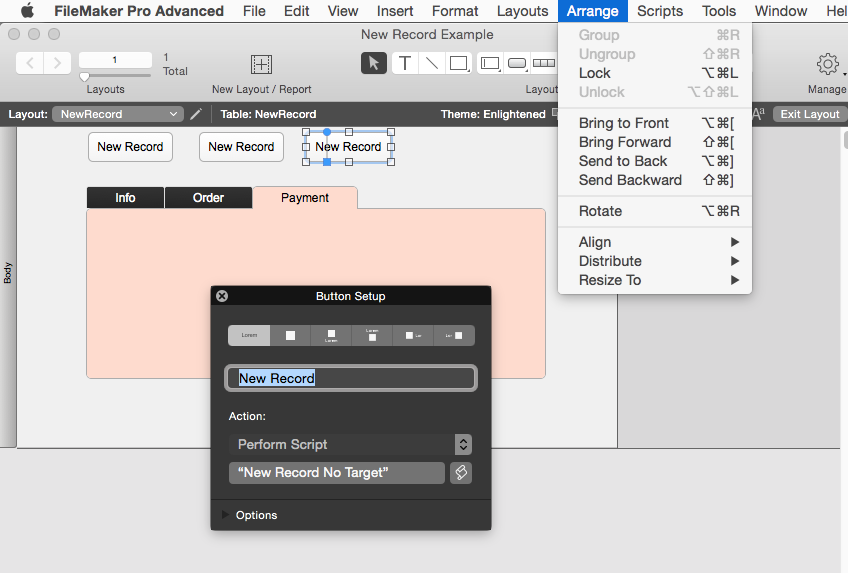Switch to the Order tab

pyautogui.click(x=208, y=198)
